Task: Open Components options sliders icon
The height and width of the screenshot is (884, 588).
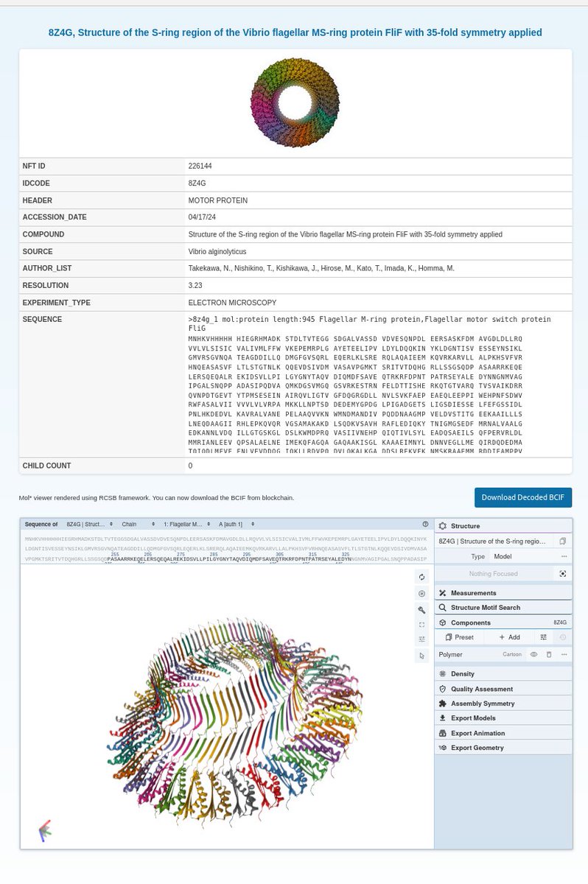Action: 543,637
